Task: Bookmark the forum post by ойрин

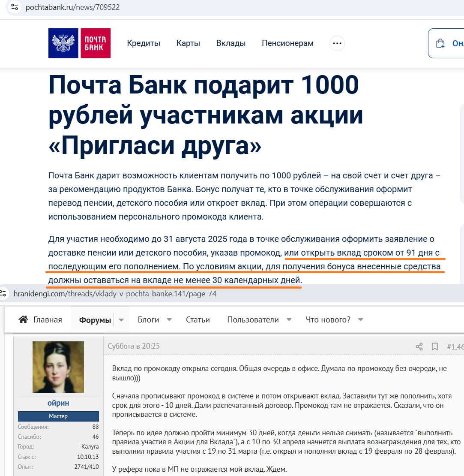Action: click(x=434, y=346)
